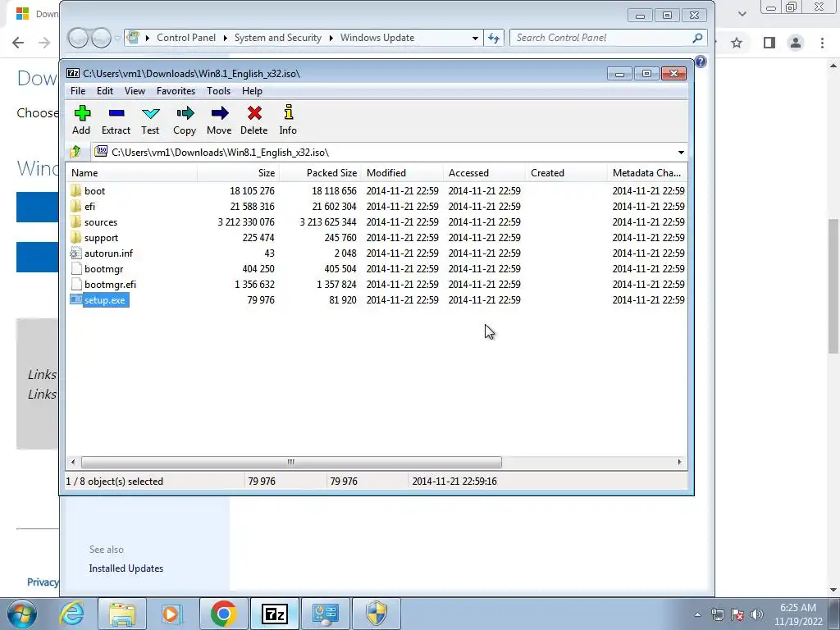Sort by the Modified column header

402,173
